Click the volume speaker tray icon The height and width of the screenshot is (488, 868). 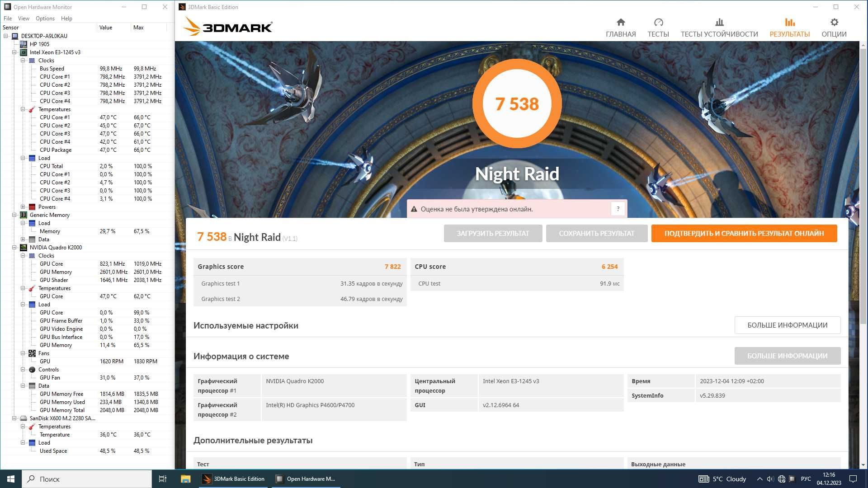pyautogui.click(x=770, y=479)
